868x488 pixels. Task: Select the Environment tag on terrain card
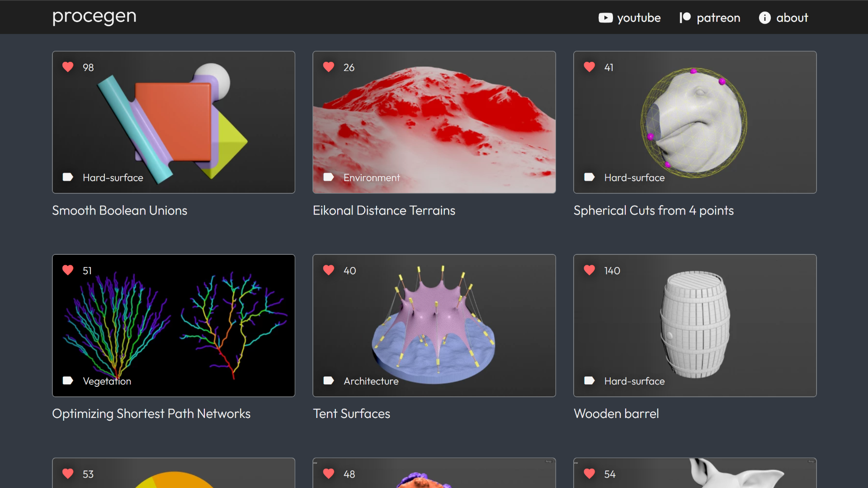(371, 178)
